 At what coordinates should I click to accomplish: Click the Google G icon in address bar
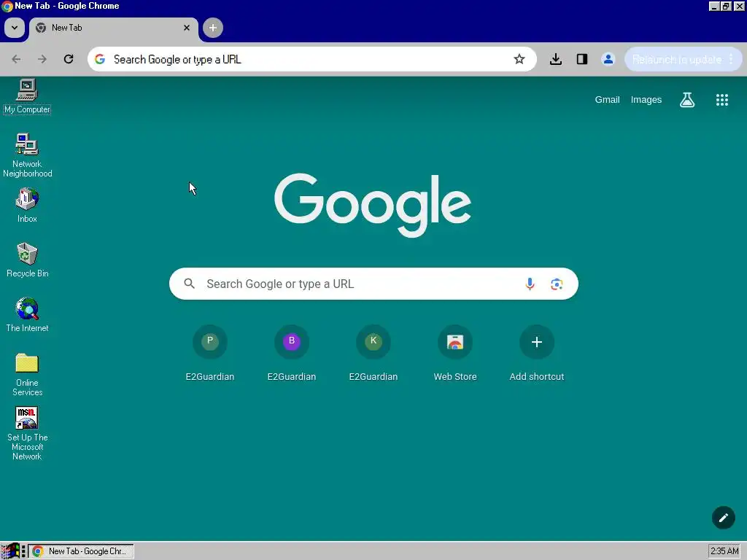[99, 59]
